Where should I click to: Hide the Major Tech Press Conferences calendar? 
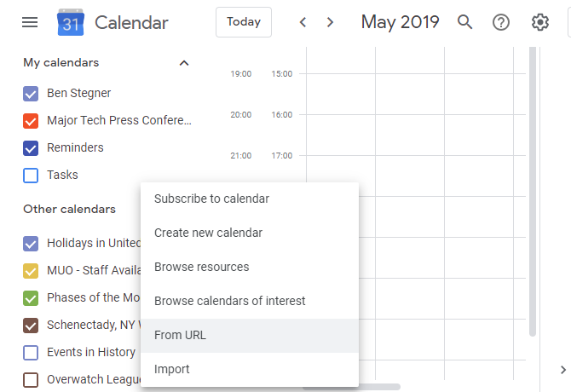point(31,121)
